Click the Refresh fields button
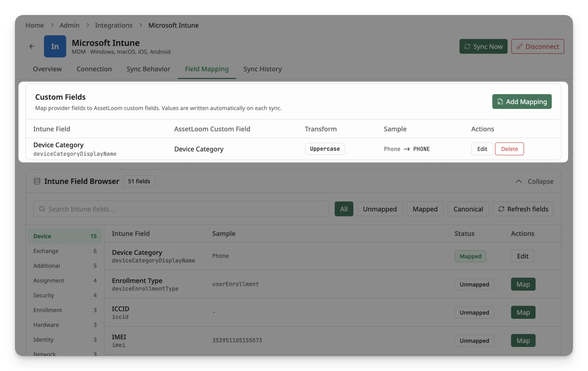Screen dimensions: 588x371 523,209
